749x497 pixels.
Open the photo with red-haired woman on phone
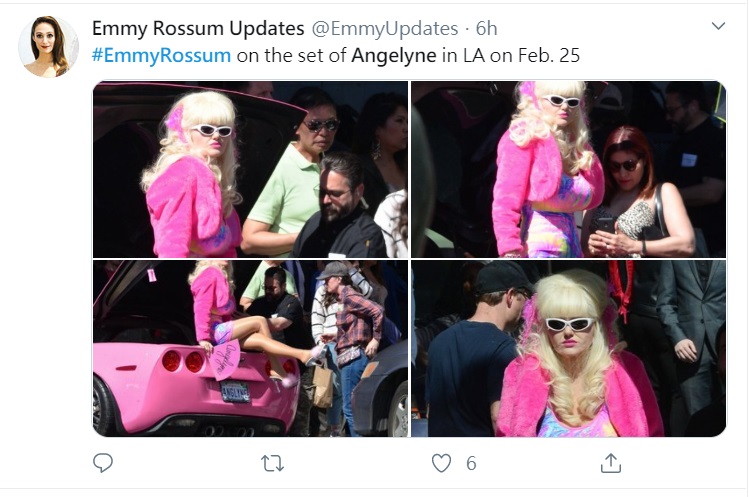(x=568, y=169)
